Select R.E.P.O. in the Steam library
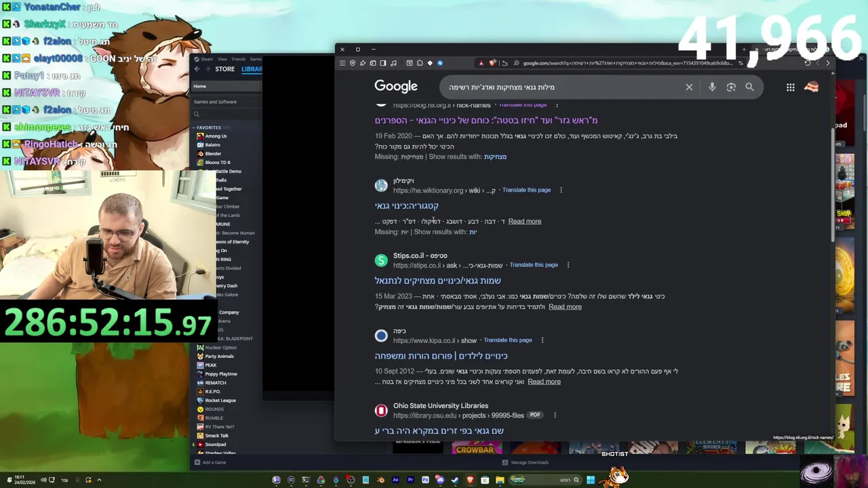The width and height of the screenshot is (868, 488). click(212, 392)
